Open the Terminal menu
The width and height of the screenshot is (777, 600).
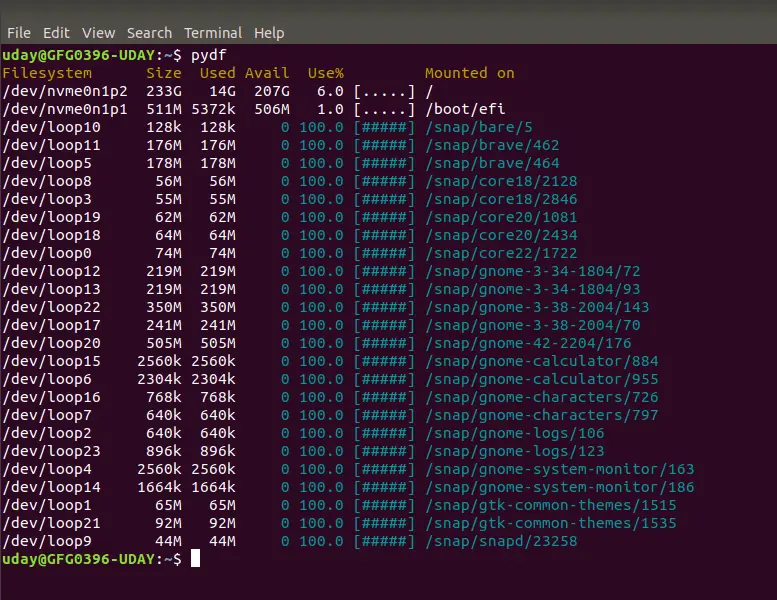pyautogui.click(x=213, y=33)
